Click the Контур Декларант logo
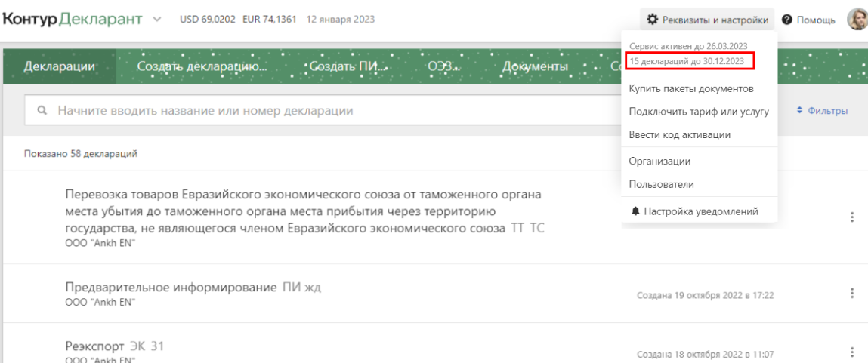The width and height of the screenshot is (868, 363). (73, 20)
